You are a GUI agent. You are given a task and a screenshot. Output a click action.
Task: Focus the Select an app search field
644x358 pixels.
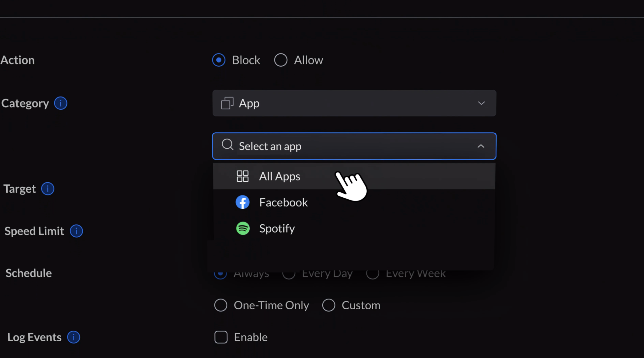click(x=346, y=146)
